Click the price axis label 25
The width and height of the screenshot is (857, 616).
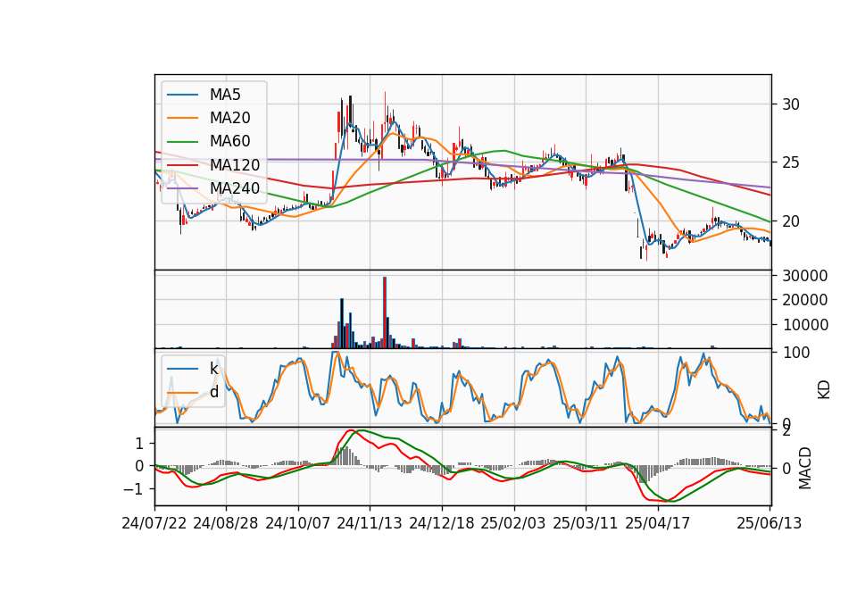791,162
